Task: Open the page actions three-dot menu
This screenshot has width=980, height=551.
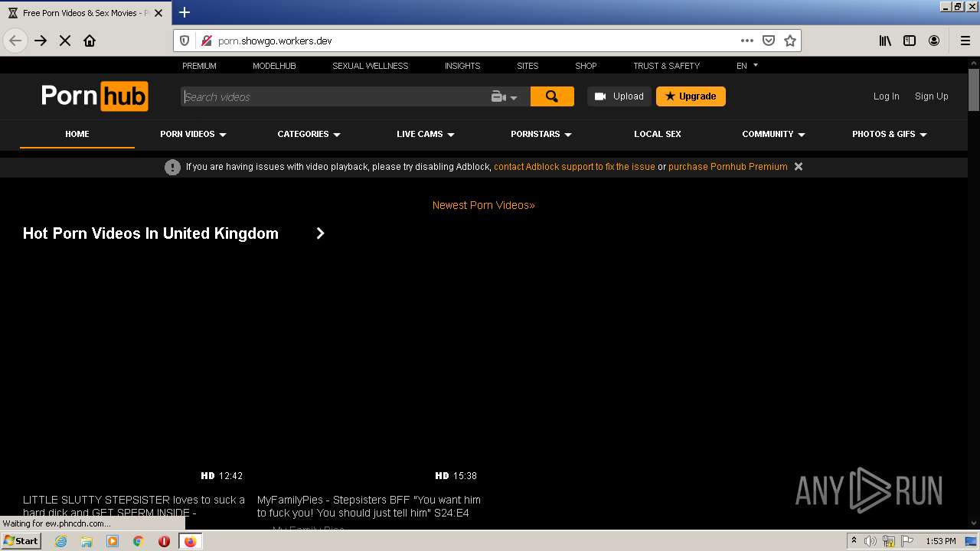Action: point(746,41)
